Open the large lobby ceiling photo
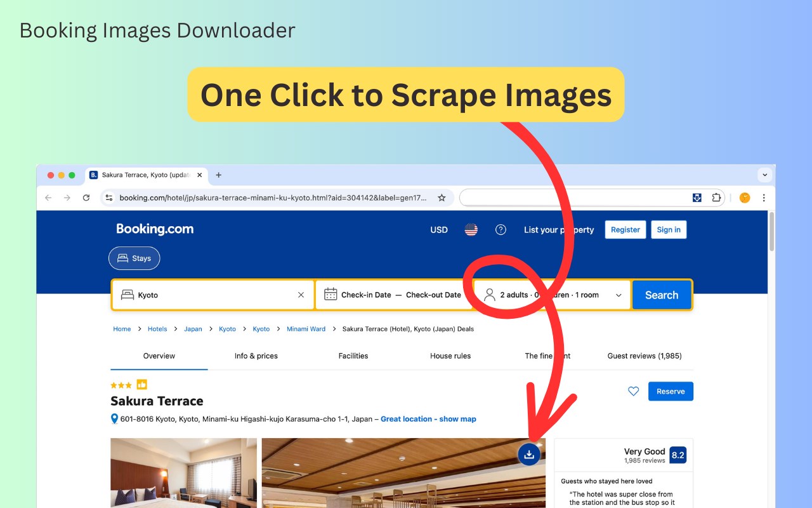Viewport: 812px width, 508px height. coord(403,473)
